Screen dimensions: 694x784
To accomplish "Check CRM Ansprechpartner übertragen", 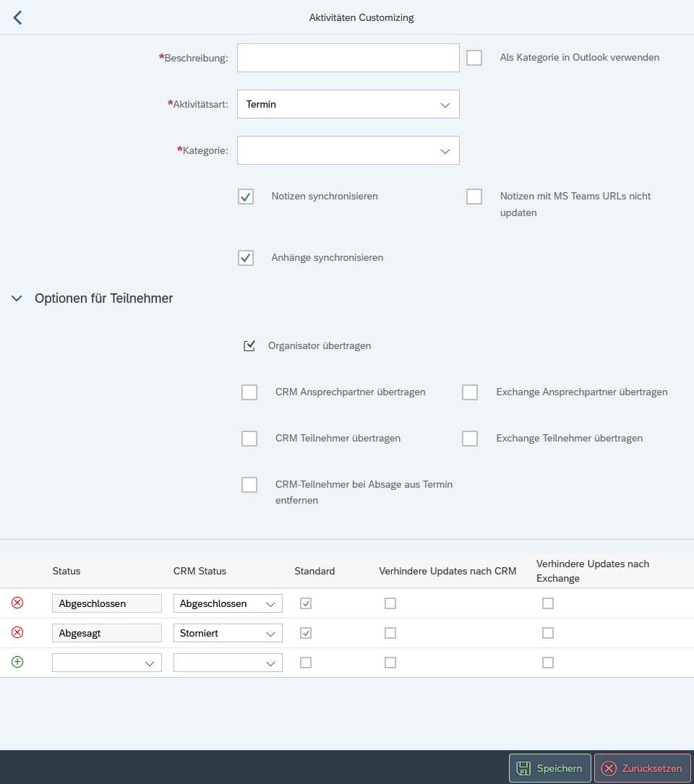I will [249, 392].
